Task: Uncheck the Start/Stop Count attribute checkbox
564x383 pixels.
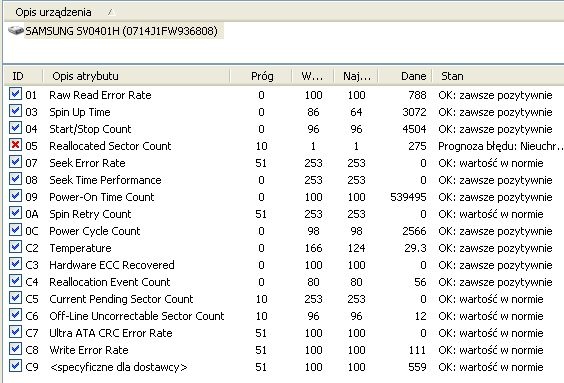Action: 15,128
